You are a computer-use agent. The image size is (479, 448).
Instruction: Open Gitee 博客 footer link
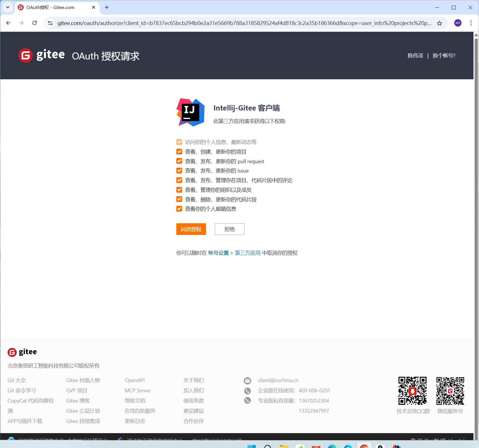pyautogui.click(x=78, y=401)
